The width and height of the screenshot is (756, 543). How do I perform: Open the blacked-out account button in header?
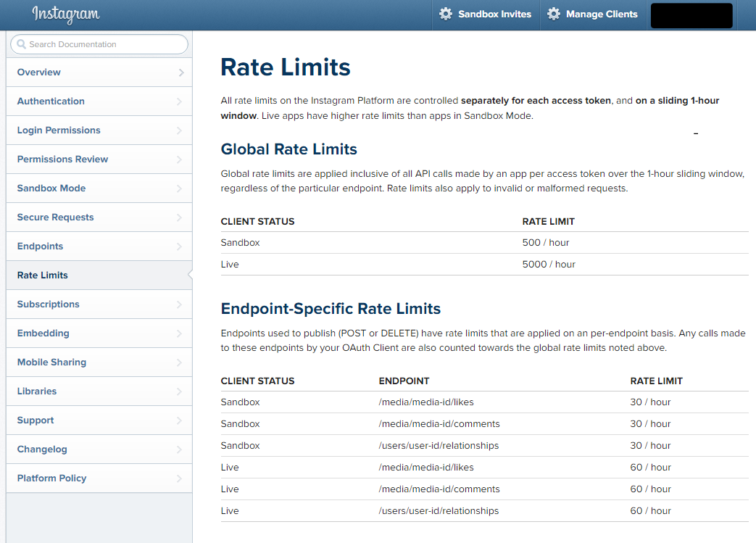pos(691,15)
